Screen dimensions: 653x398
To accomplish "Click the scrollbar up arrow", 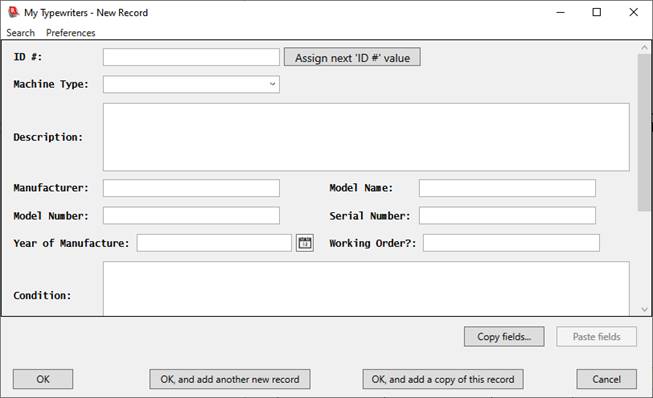I will click(644, 47).
